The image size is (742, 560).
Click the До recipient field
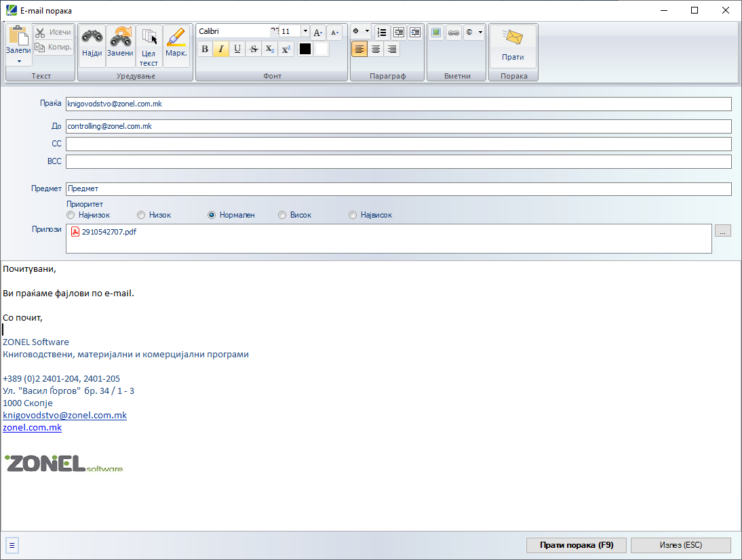[x=398, y=126]
